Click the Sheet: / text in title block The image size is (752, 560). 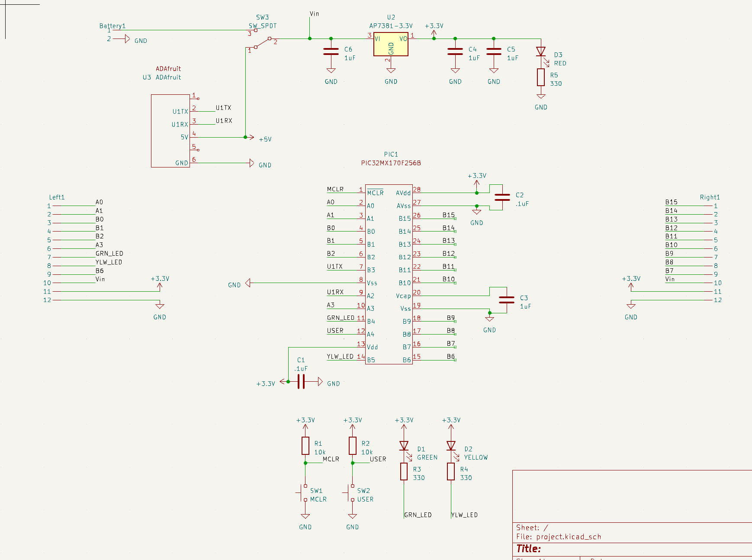pos(532,528)
